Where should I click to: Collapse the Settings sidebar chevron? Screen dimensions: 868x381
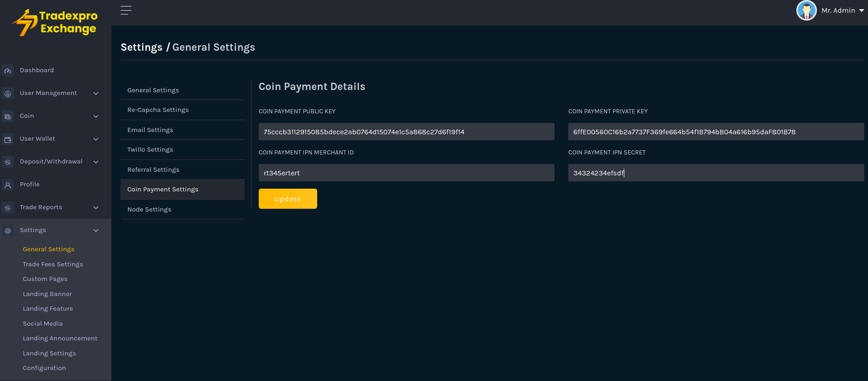click(96, 231)
